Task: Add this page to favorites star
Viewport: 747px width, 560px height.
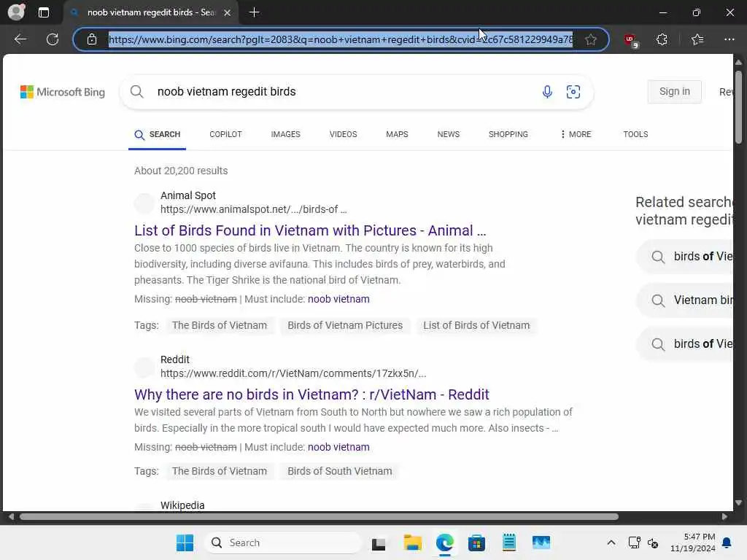Action: pyautogui.click(x=591, y=39)
